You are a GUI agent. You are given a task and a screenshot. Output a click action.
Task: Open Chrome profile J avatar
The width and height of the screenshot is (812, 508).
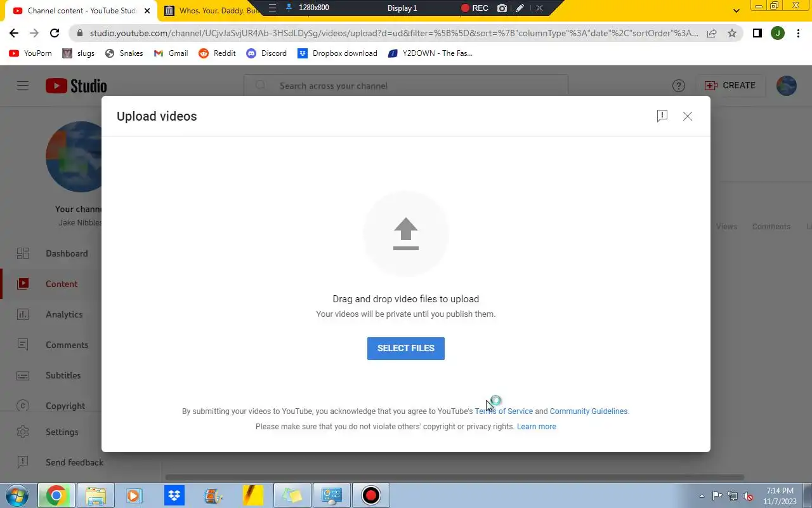pyautogui.click(x=778, y=33)
